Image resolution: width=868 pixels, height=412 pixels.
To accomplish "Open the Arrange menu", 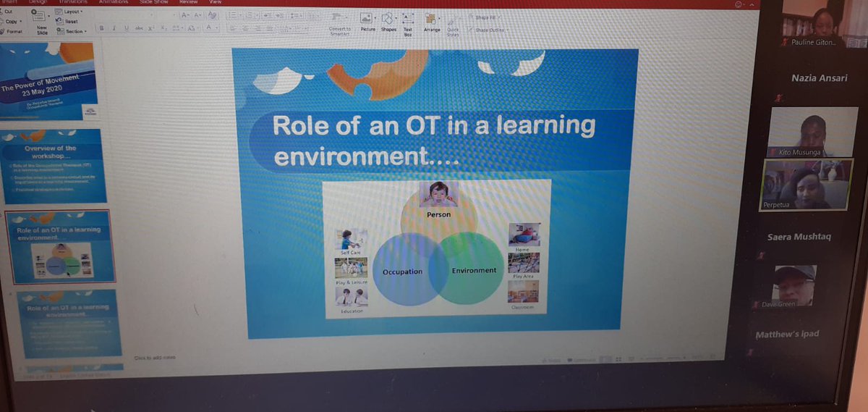I will click(x=432, y=22).
